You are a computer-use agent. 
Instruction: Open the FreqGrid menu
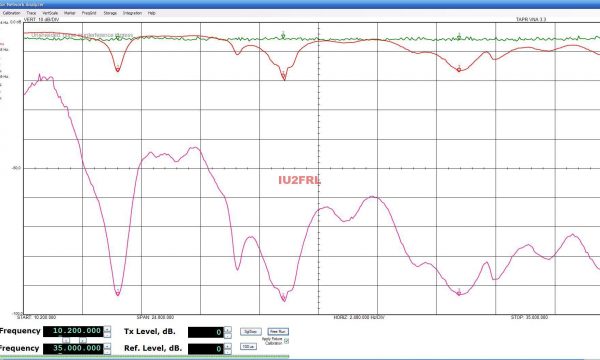tap(89, 13)
